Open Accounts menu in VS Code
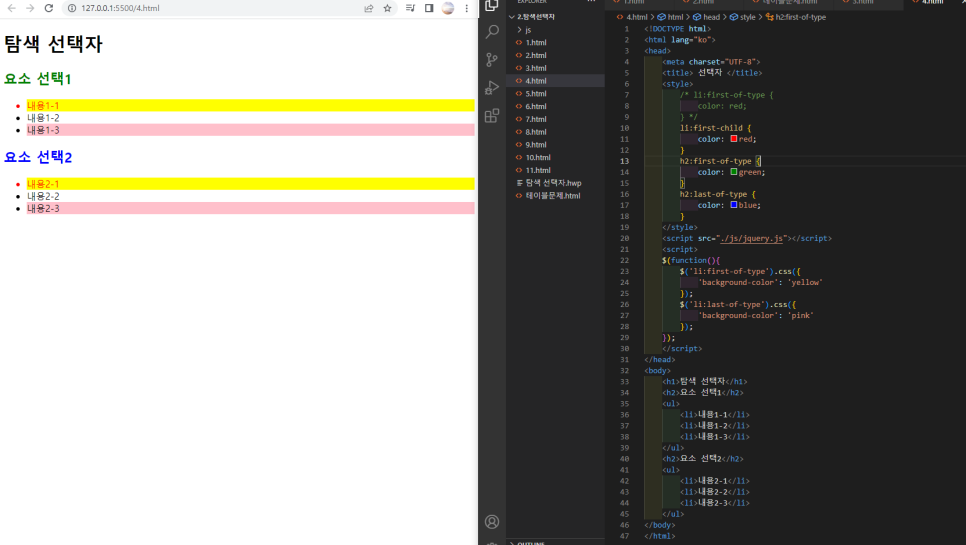966x545 pixels. [x=492, y=522]
